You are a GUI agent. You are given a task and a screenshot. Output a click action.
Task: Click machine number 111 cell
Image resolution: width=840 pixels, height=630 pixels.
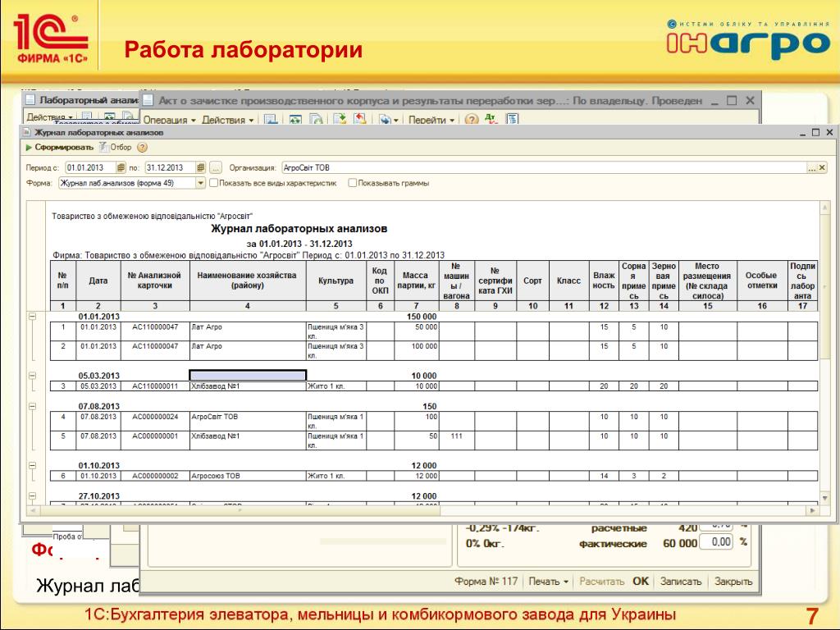[456, 441]
